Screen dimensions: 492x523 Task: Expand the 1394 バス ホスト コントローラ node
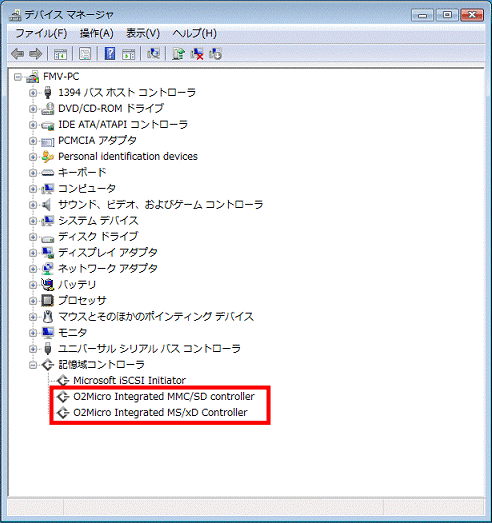pyautogui.click(x=33, y=93)
